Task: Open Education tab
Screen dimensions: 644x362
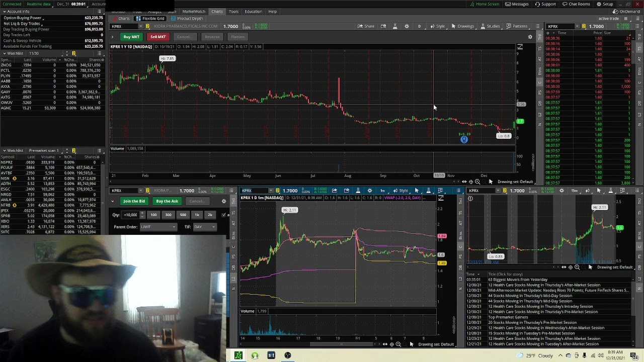Action: click(253, 11)
